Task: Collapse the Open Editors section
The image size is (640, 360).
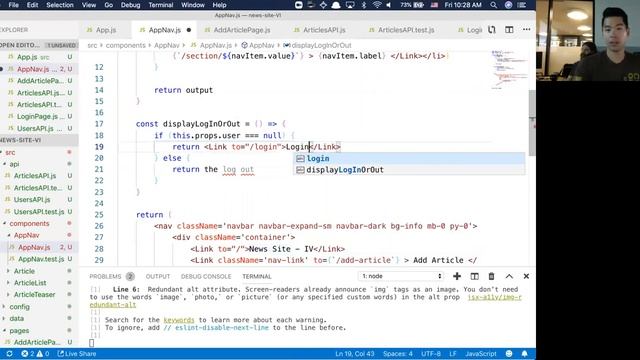Action: (39, 45)
